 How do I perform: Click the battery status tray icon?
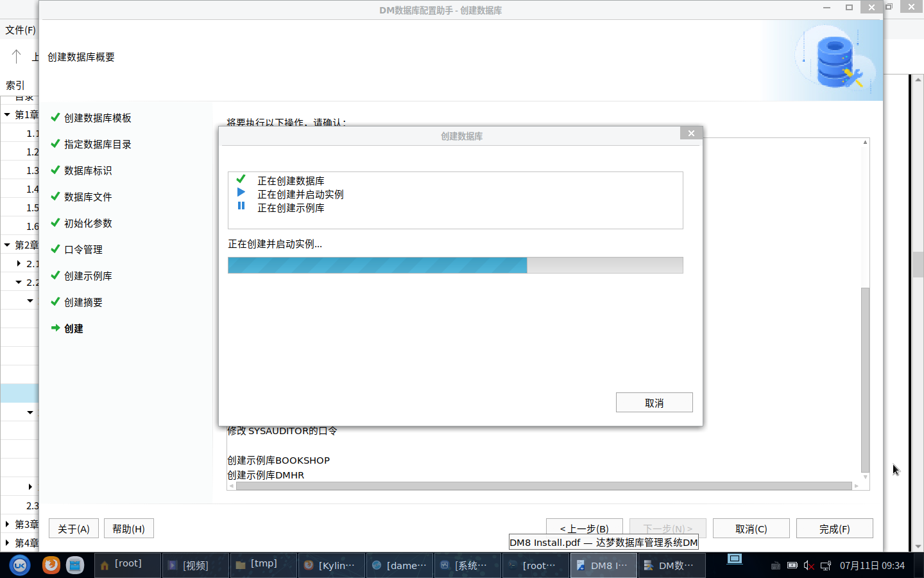click(792, 565)
